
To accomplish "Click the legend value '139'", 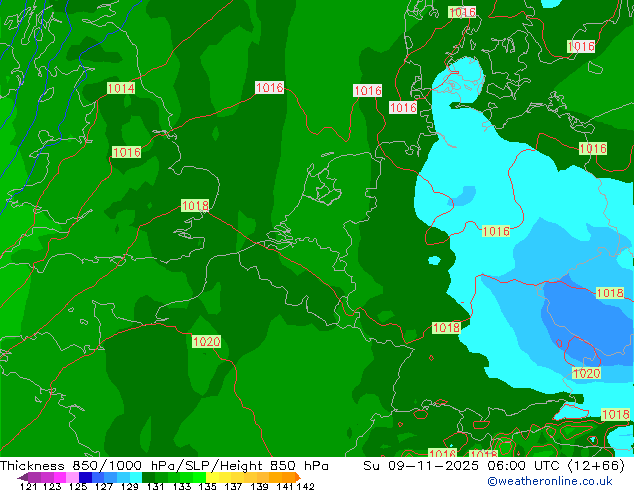I will (259, 486).
